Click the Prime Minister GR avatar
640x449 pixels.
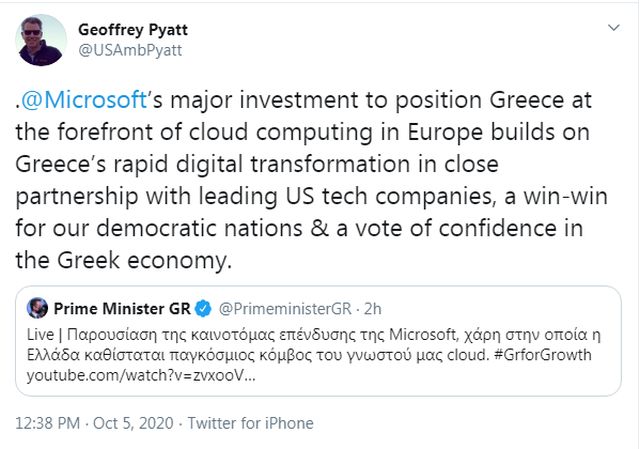[x=38, y=306]
